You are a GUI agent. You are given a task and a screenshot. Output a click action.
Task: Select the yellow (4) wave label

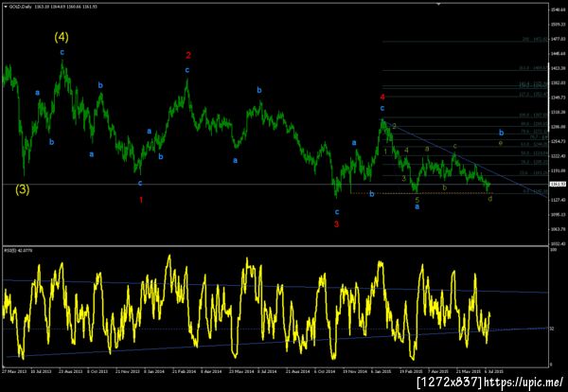click(x=62, y=37)
